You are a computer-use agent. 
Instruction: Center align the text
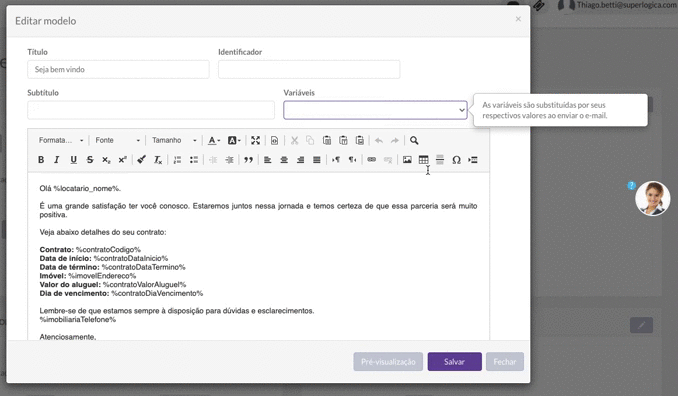(284, 160)
